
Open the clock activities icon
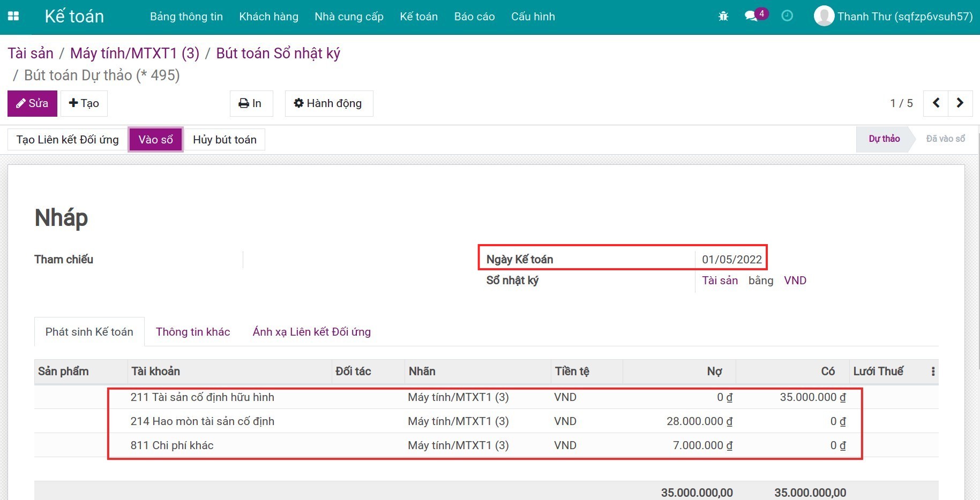tap(787, 16)
